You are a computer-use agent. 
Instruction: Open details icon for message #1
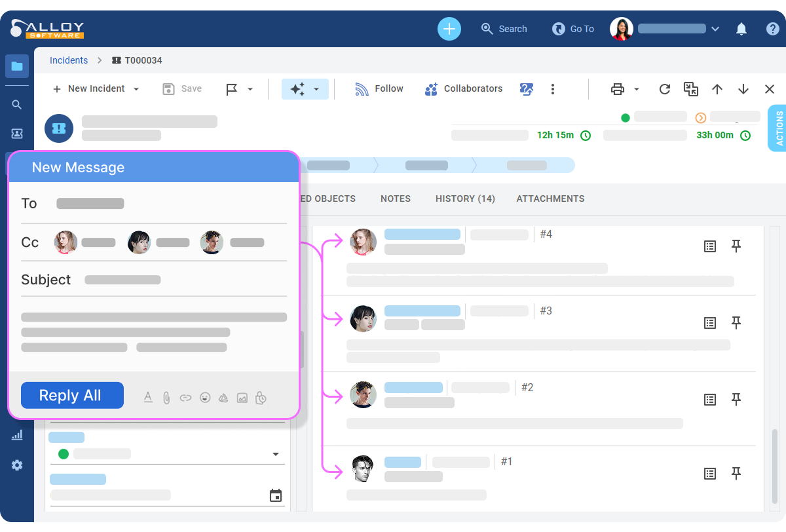click(x=710, y=474)
